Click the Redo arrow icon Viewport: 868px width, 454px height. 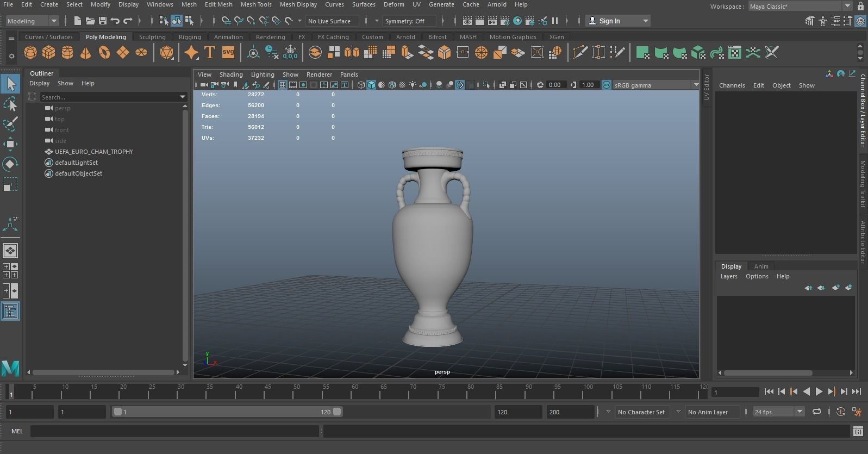[x=128, y=21]
